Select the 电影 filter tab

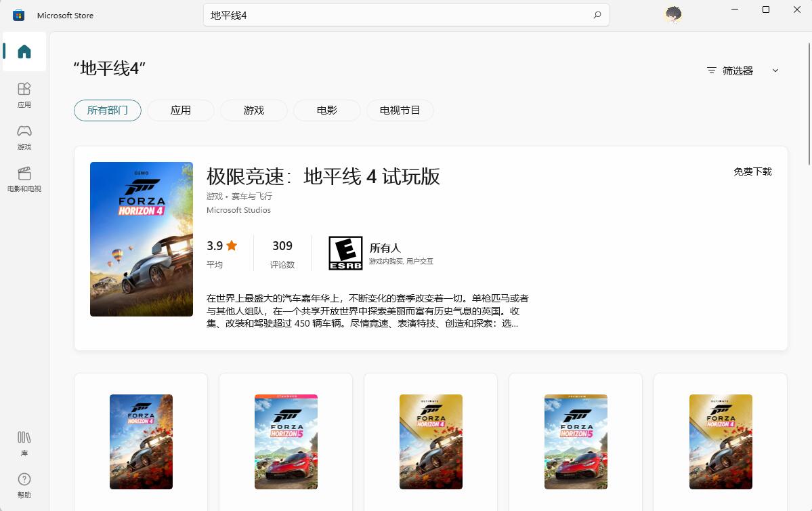click(x=327, y=110)
